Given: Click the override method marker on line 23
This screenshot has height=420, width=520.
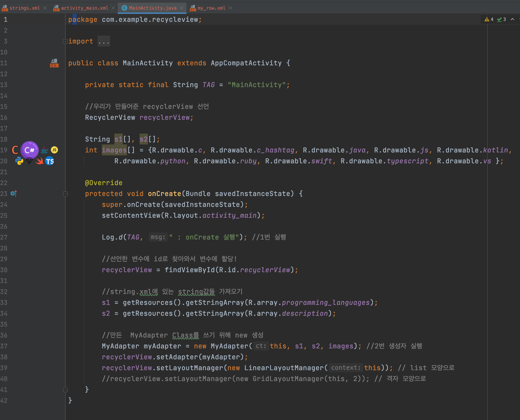Looking at the screenshot, I should pyautogui.click(x=14, y=193).
